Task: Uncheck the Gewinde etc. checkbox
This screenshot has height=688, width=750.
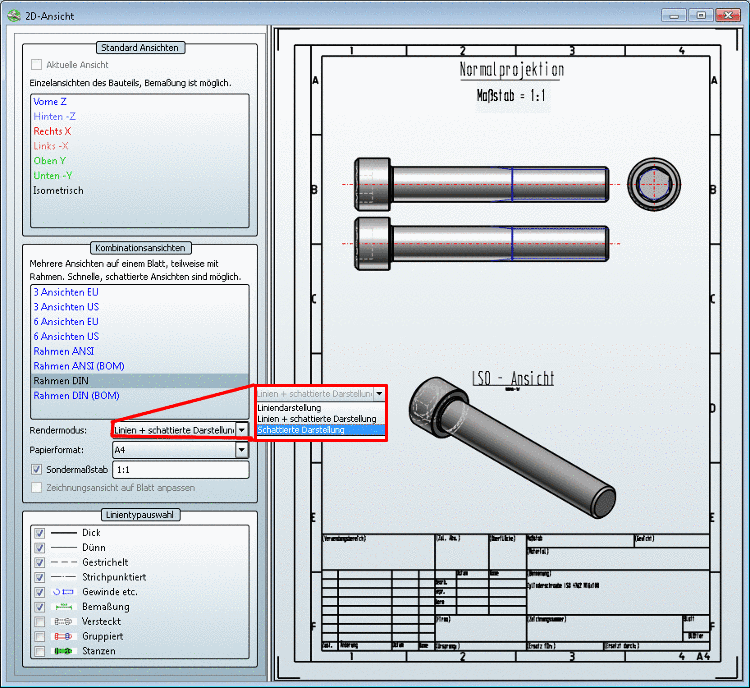Action: point(40,592)
